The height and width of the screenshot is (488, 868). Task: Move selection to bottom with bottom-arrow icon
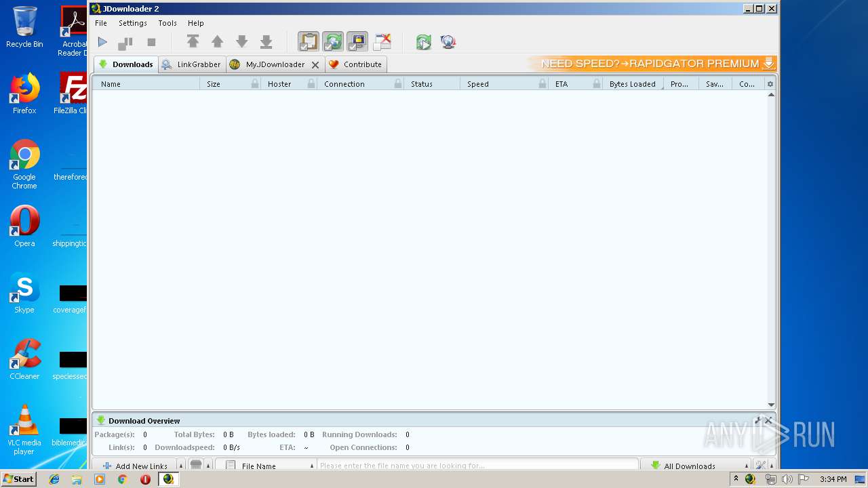click(x=267, y=42)
